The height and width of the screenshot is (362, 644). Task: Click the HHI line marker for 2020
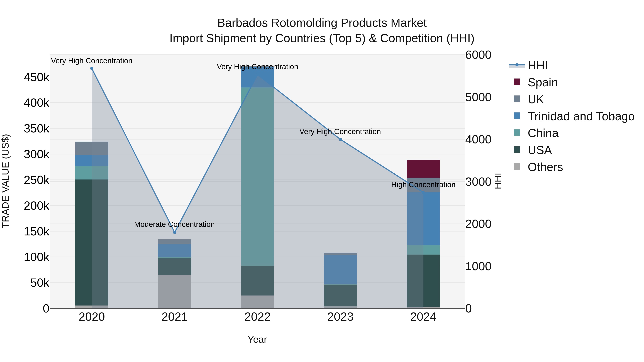click(x=92, y=68)
